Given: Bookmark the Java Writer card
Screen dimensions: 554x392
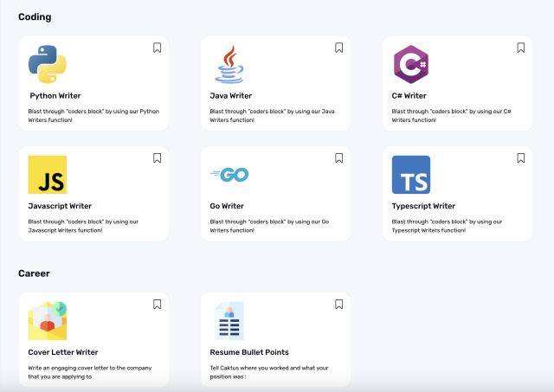Looking at the screenshot, I should pos(338,48).
